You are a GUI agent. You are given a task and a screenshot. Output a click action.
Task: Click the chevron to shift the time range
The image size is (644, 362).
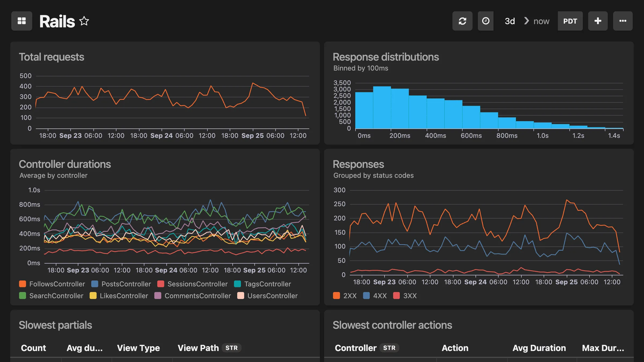(x=526, y=21)
